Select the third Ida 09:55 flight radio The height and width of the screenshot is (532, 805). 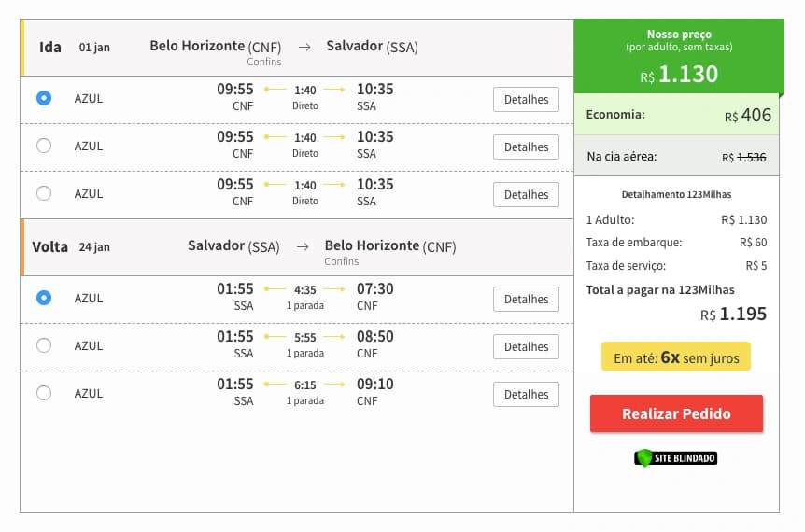[44, 193]
